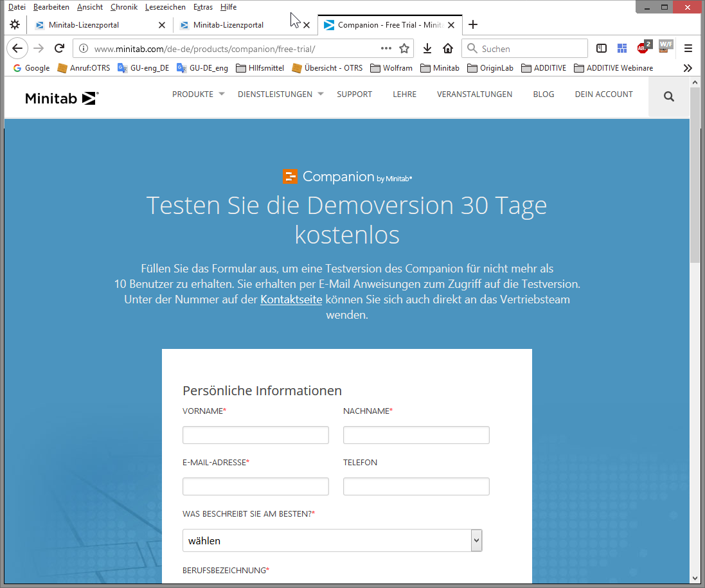
Task: Show more bookmarks with the double chevron
Action: pyautogui.click(x=688, y=68)
